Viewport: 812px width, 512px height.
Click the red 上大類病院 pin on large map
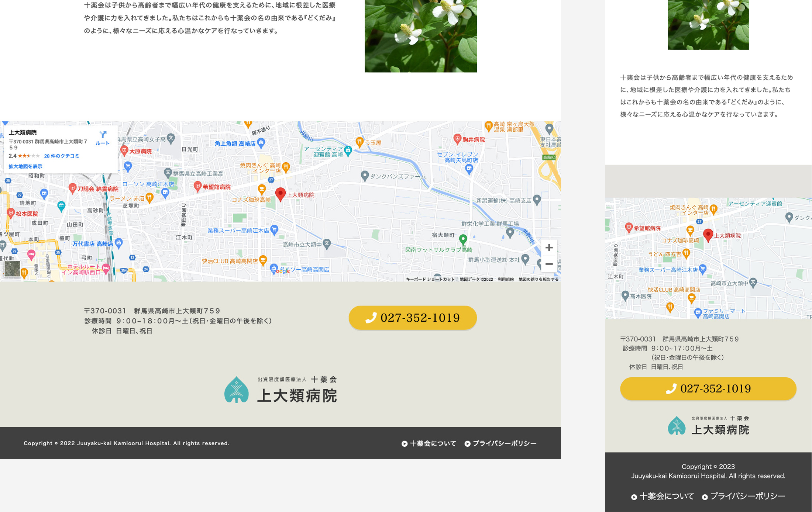tap(281, 194)
